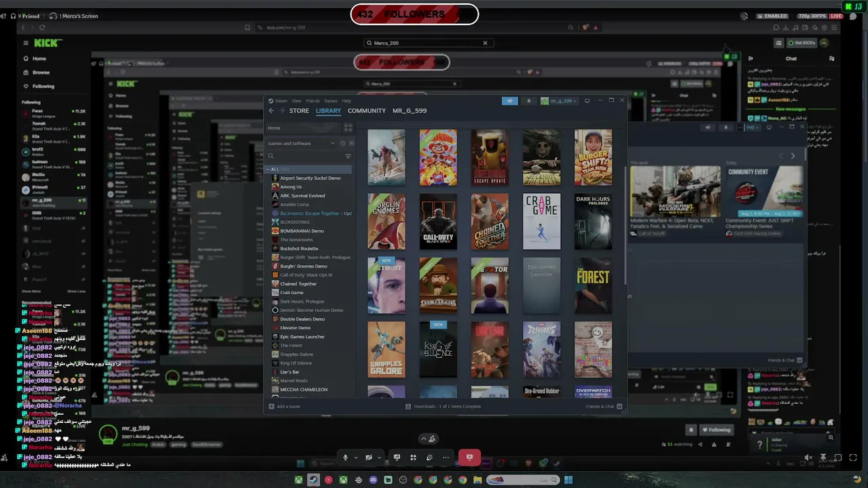Open File Explorer from the taskbar
Screen dimensions: 868x488
[477, 480]
